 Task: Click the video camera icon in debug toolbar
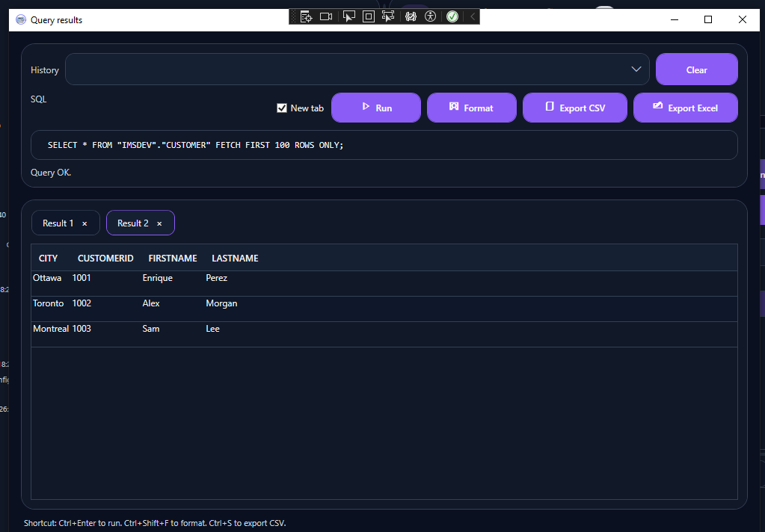tap(326, 17)
